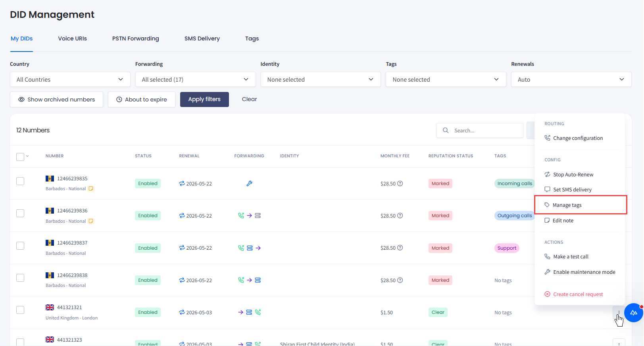Switch to the Voice URIs tab
Image resolution: width=644 pixels, height=346 pixels.
point(72,38)
